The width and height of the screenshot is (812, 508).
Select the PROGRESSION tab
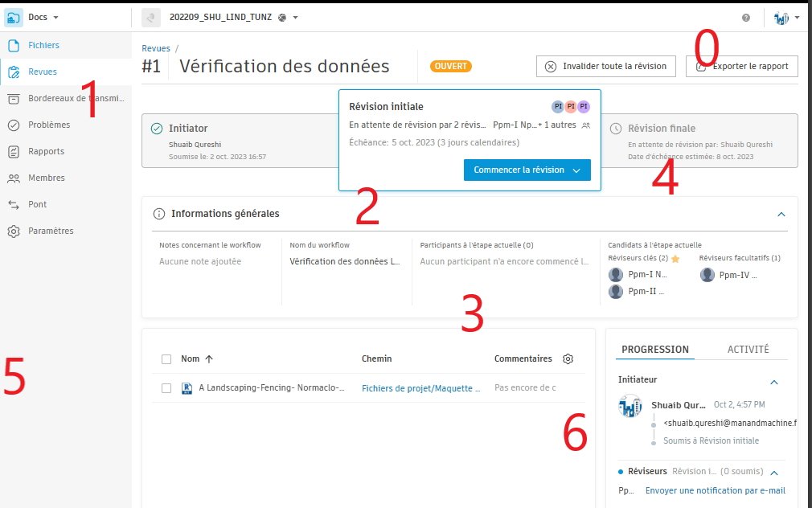[x=654, y=349]
